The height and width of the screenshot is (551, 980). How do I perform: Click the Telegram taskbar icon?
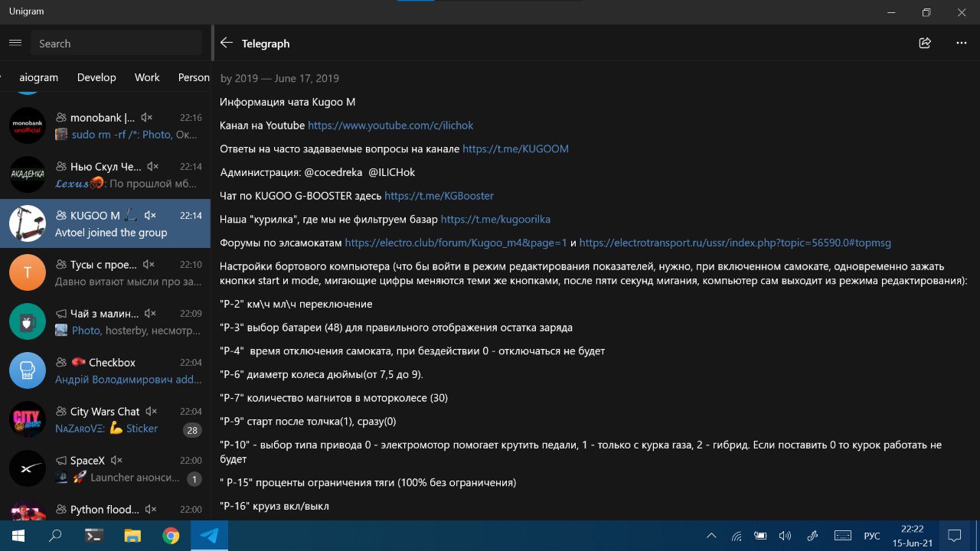209,536
